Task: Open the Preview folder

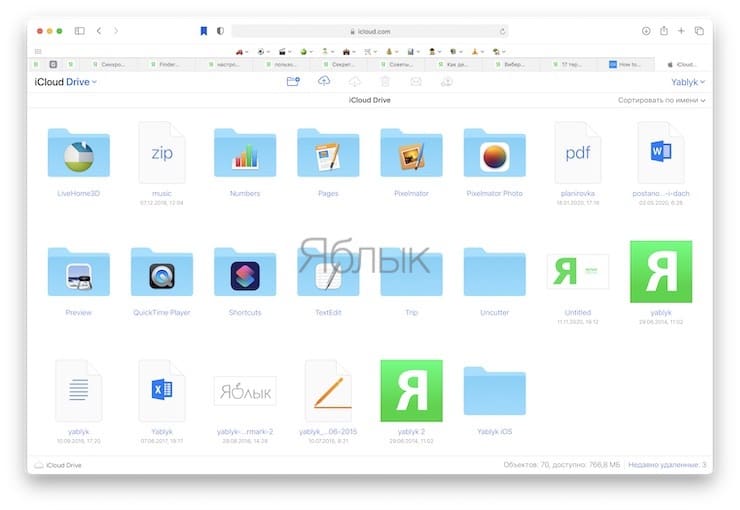Action: click(78, 272)
